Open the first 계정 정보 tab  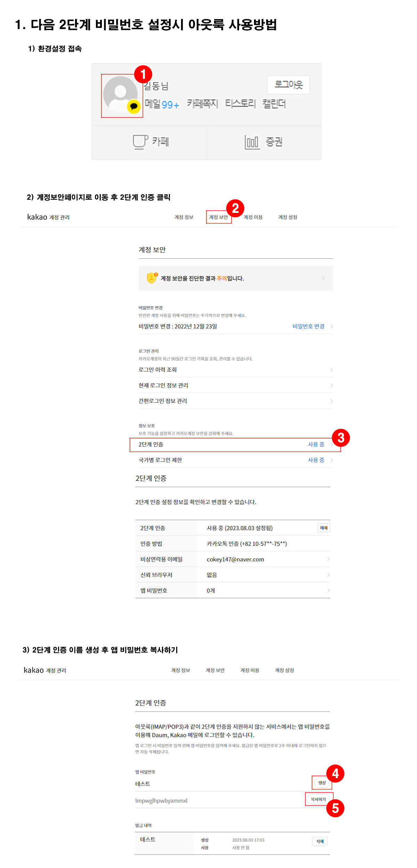click(x=184, y=217)
